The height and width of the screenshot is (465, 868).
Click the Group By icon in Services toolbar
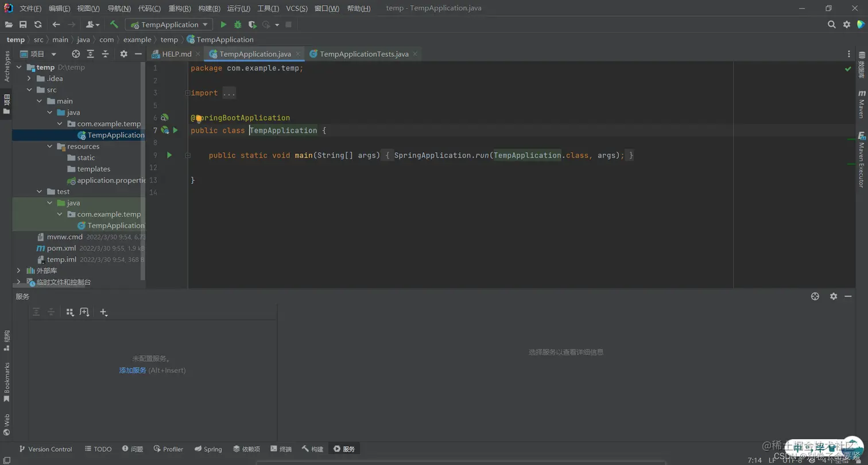point(70,312)
